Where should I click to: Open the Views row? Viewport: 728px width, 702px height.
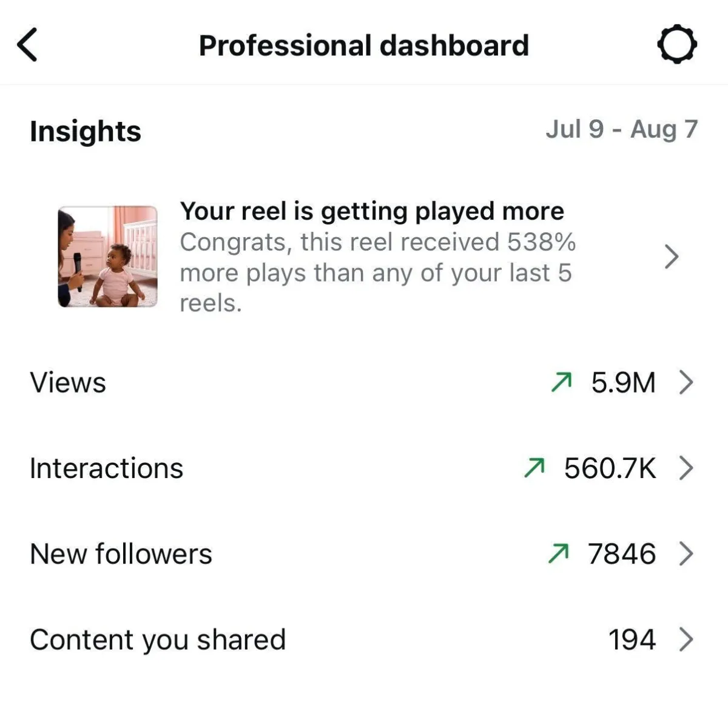coord(364,382)
